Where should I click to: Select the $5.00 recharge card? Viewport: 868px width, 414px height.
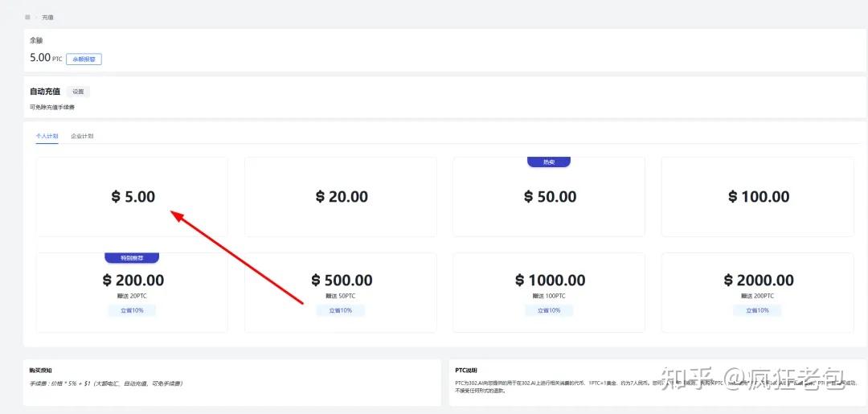point(132,197)
